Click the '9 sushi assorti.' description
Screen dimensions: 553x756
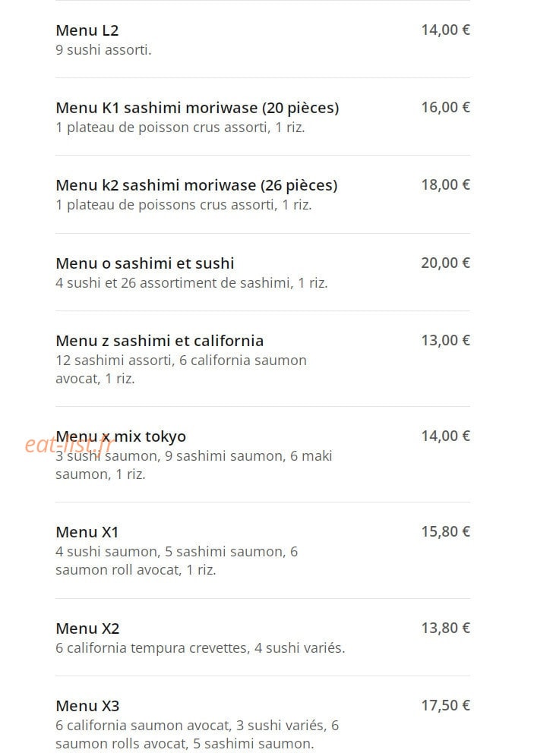pos(103,50)
